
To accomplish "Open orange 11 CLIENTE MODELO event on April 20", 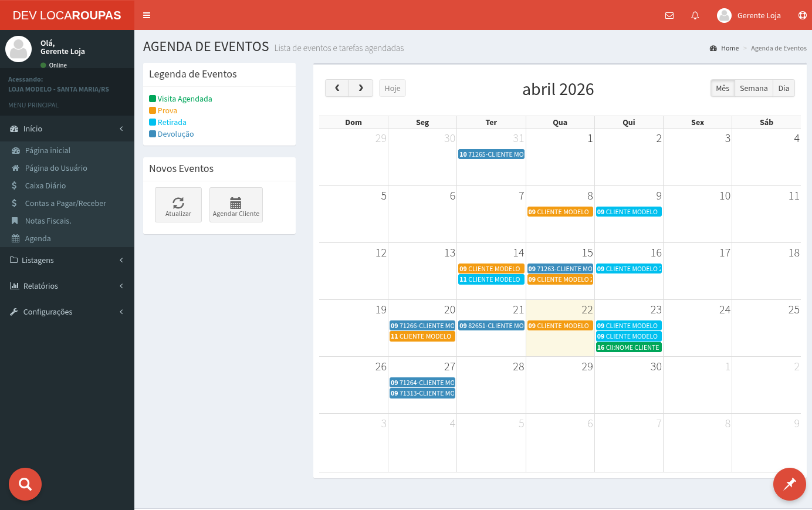I will click(422, 336).
